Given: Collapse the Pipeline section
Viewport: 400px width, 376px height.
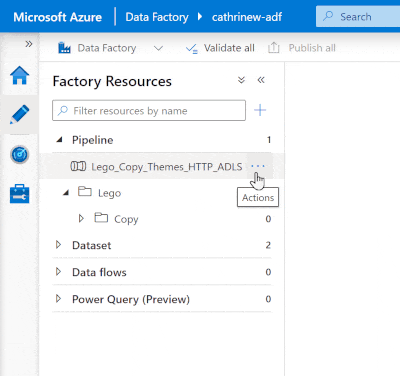Looking at the screenshot, I should click(60, 140).
